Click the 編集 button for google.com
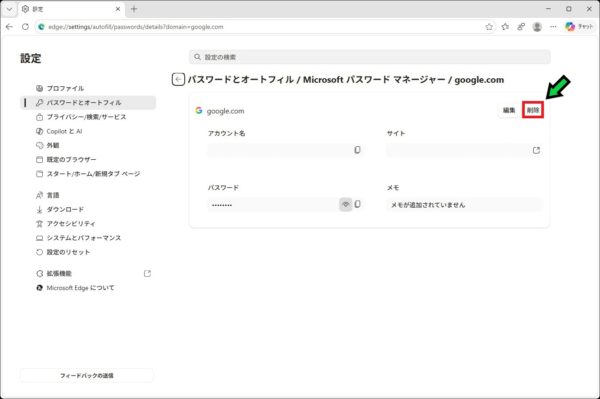This screenshot has width=600, height=399. point(509,110)
